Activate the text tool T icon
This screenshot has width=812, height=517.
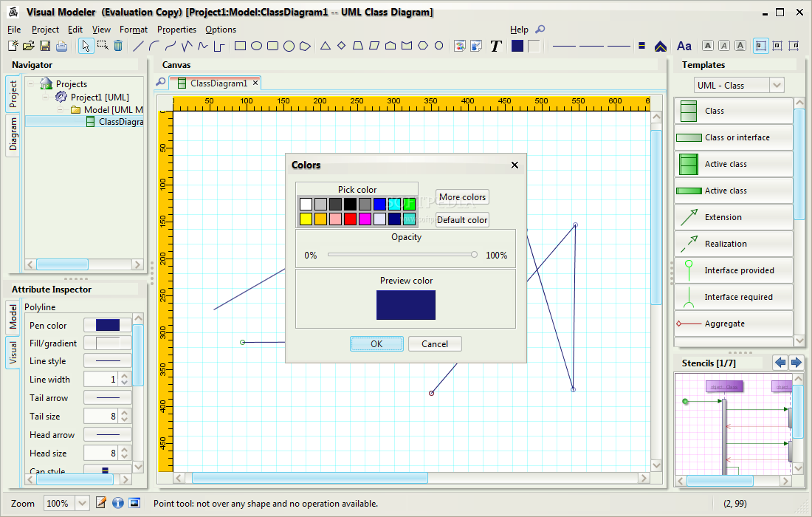coord(496,46)
